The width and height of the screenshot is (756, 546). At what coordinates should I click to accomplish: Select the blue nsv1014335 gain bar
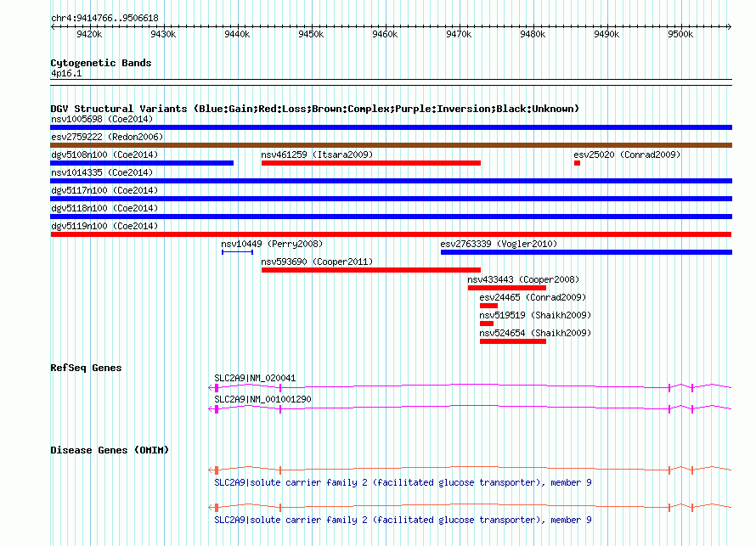391,181
